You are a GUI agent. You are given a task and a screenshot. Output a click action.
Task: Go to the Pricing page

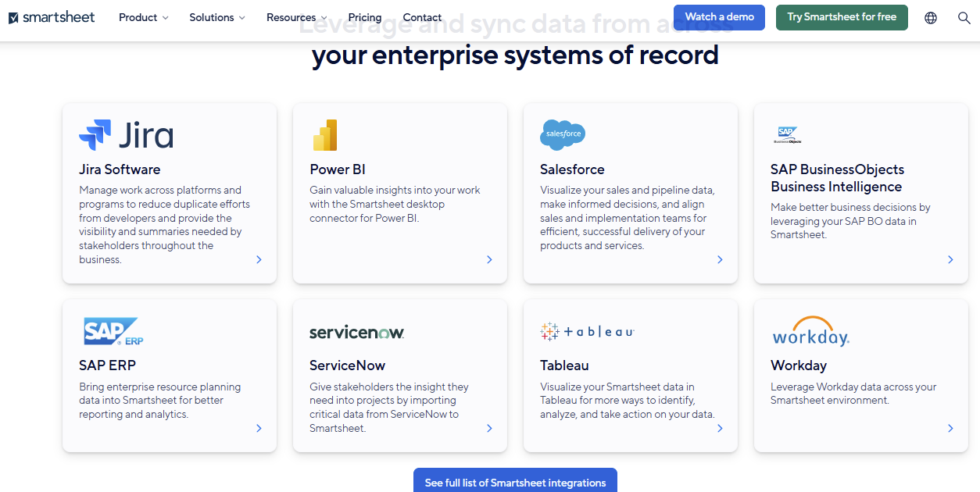pyautogui.click(x=365, y=17)
